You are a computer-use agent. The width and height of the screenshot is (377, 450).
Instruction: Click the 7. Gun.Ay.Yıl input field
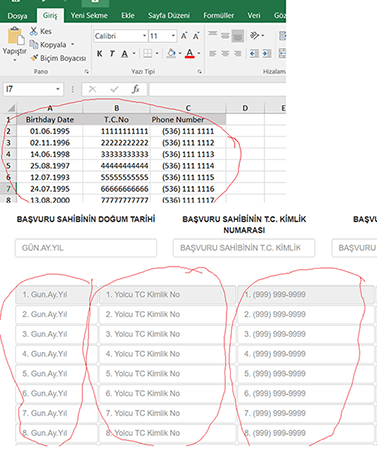click(x=56, y=413)
